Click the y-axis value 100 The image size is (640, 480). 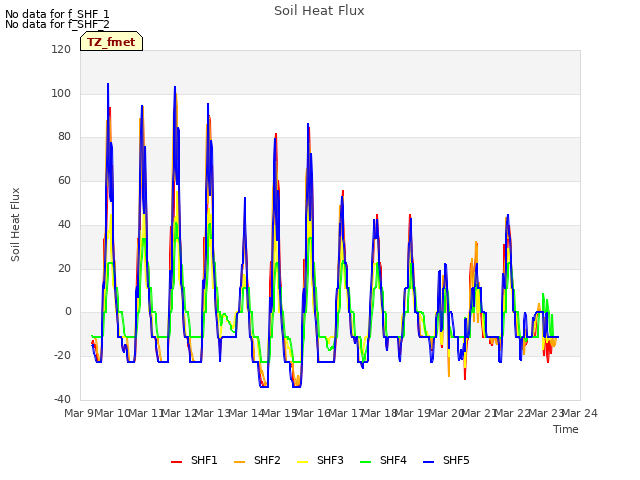(61, 93)
